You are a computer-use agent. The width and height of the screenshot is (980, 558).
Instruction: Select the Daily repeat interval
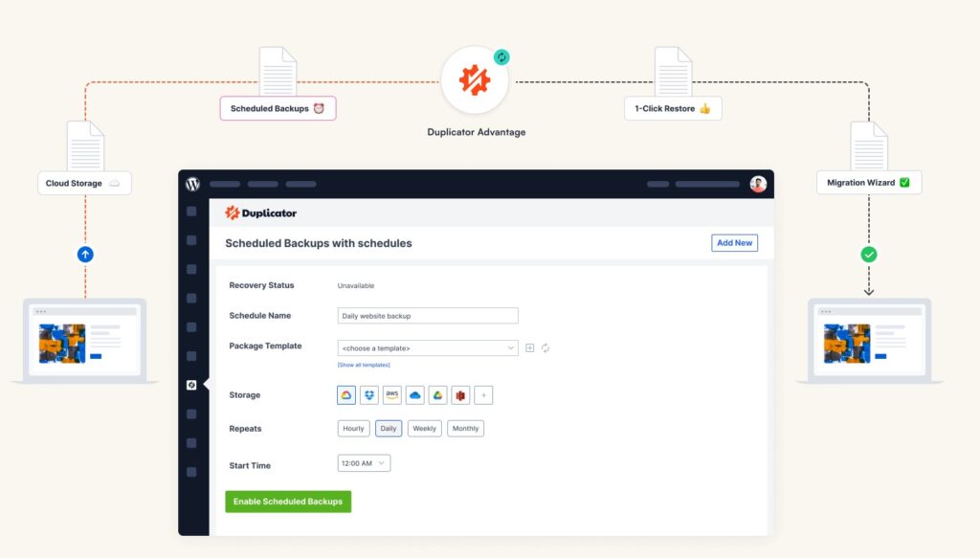pos(388,428)
